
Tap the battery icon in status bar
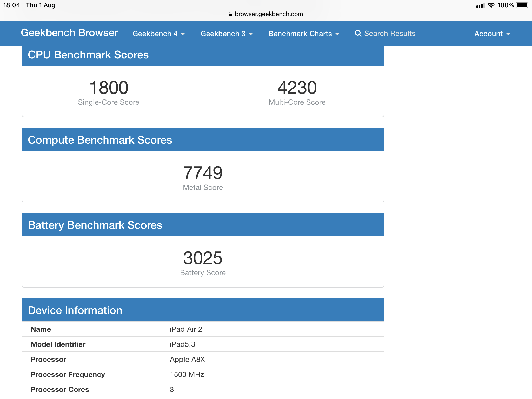point(522,5)
